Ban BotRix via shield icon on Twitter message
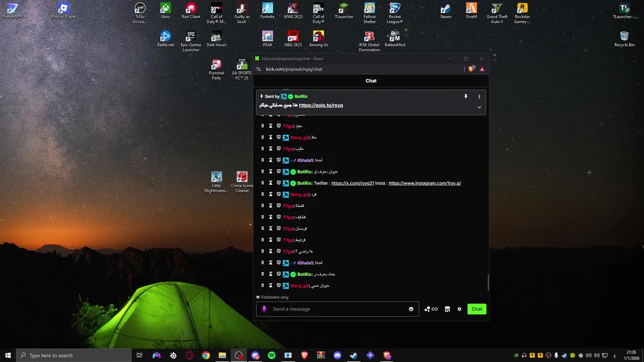644x362 pixels. pyautogui.click(x=279, y=183)
